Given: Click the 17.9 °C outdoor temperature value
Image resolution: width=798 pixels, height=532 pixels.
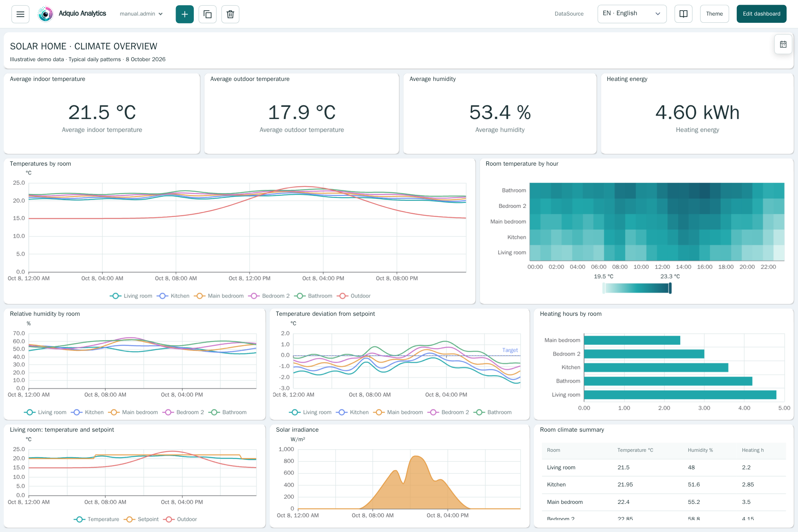Looking at the screenshot, I should (302, 112).
